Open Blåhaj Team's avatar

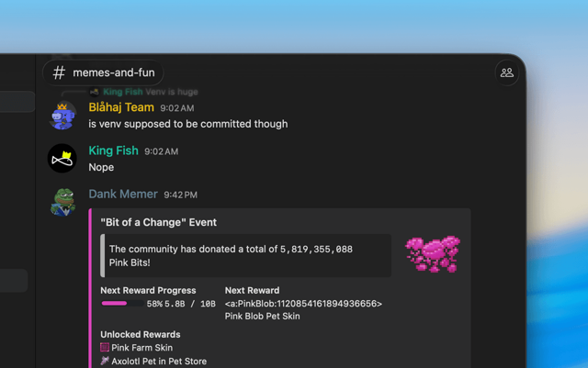tap(62, 116)
